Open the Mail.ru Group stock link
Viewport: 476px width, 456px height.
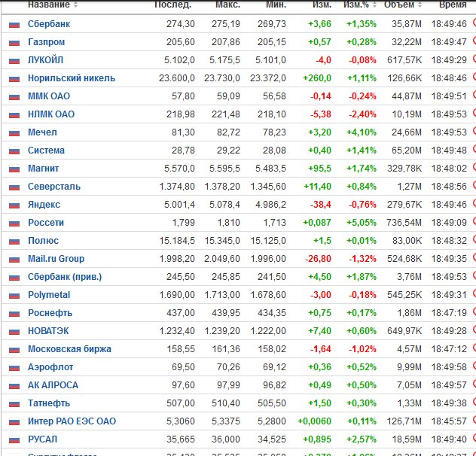56,259
